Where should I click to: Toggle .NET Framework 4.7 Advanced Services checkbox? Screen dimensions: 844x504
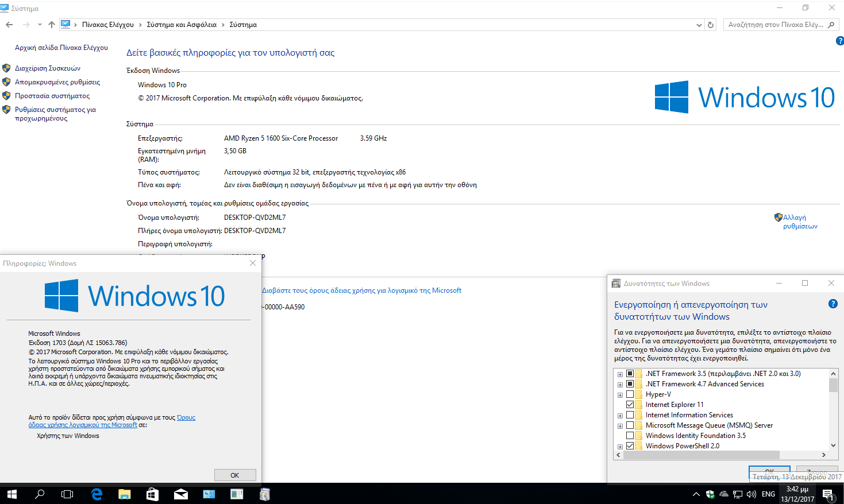[630, 384]
